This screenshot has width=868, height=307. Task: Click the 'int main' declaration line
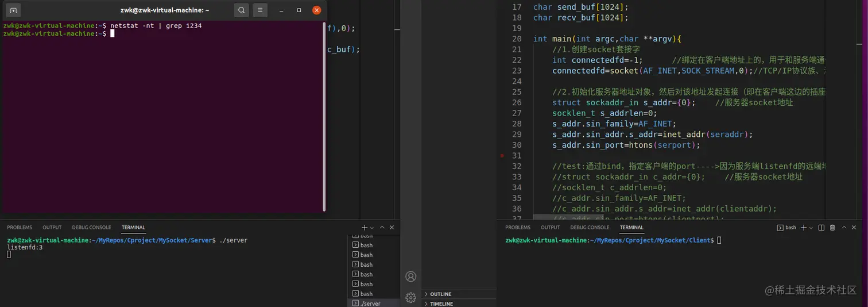tap(607, 39)
